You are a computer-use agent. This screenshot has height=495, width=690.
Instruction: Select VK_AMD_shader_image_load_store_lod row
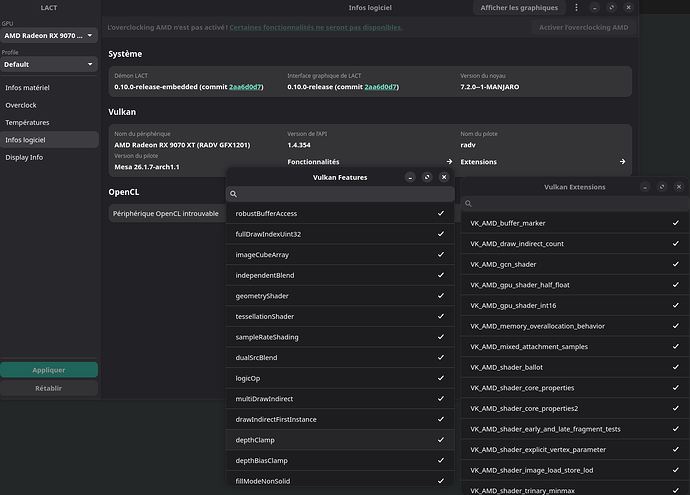[575, 470]
